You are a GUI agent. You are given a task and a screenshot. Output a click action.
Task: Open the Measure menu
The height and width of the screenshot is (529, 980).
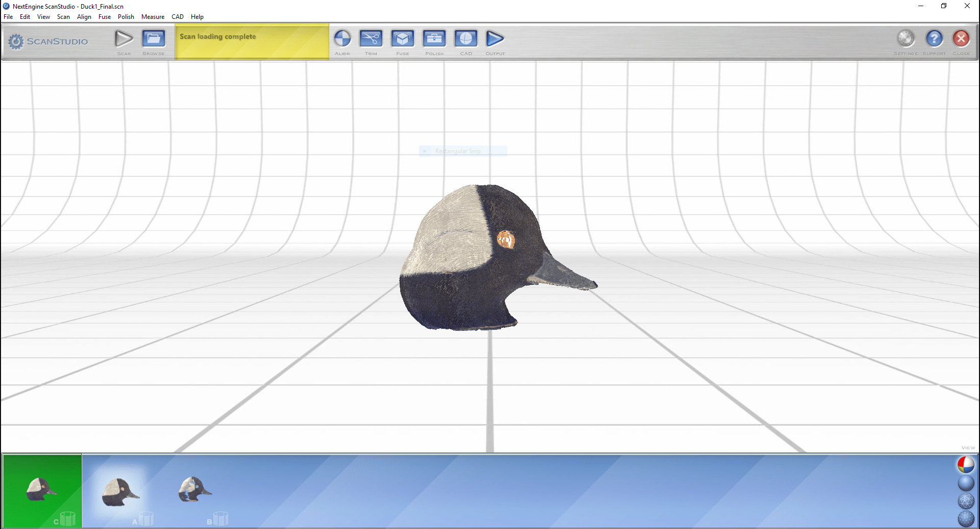[x=153, y=17]
